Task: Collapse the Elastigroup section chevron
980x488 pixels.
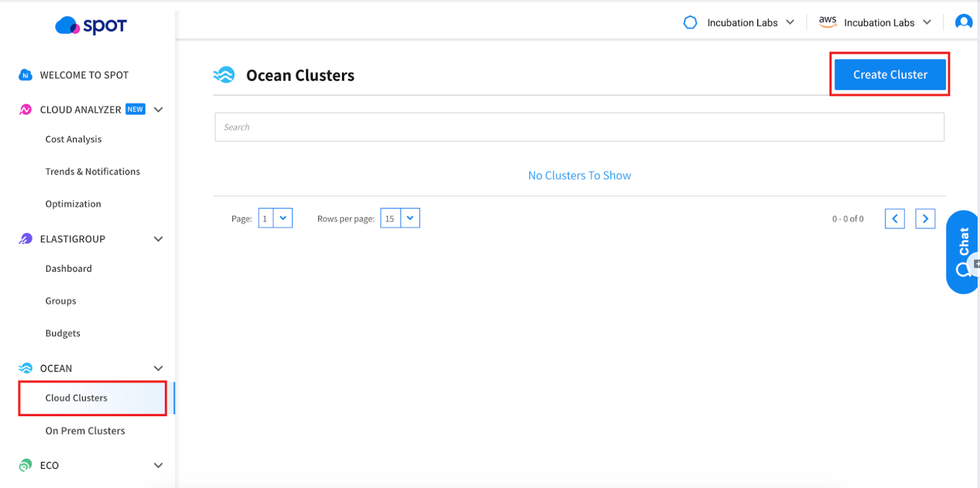Action: [x=158, y=239]
